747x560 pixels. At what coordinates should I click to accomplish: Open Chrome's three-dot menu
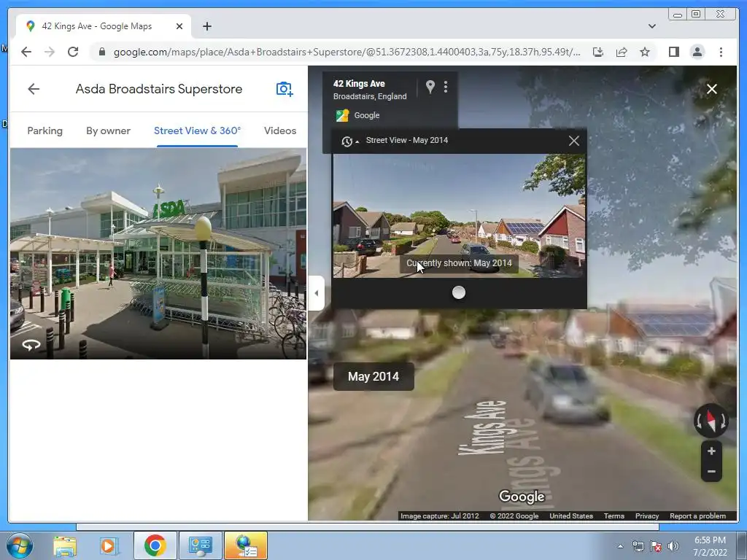[x=721, y=52]
